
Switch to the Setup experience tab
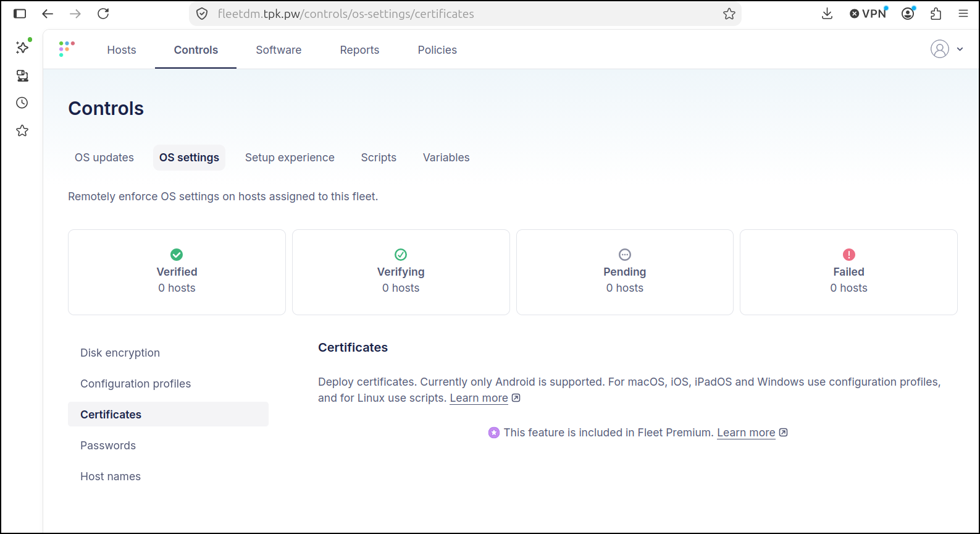(290, 158)
